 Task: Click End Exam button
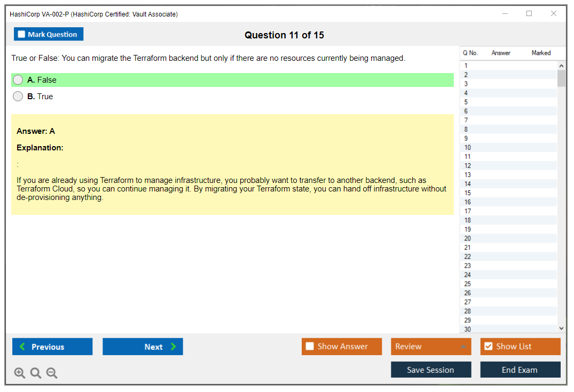coord(520,370)
